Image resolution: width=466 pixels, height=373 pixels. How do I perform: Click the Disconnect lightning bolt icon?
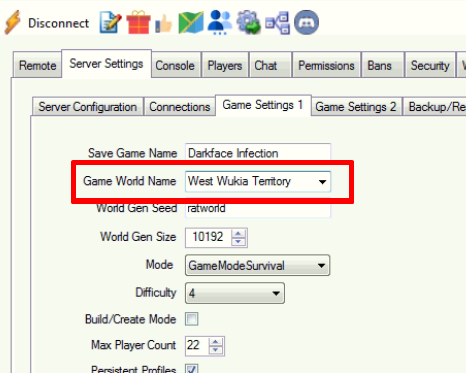click(13, 23)
